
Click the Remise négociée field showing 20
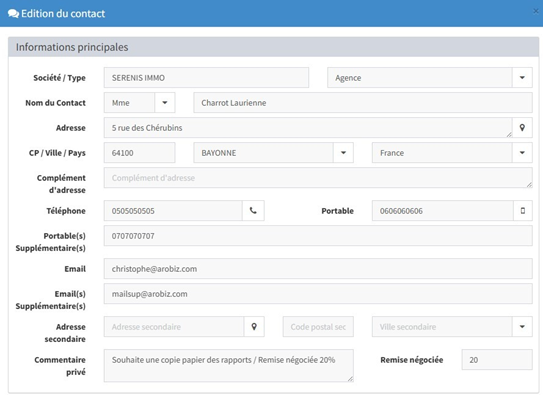tap(497, 360)
